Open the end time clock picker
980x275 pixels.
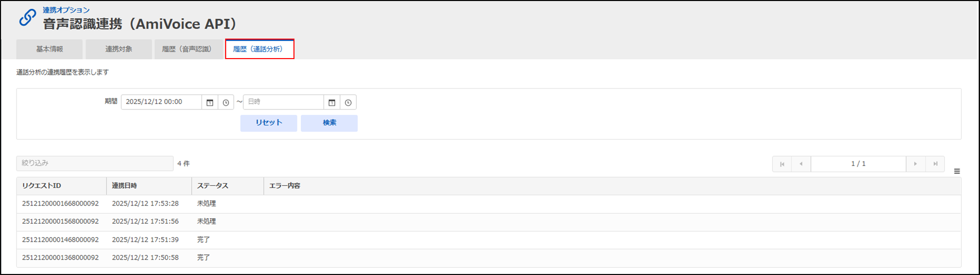click(x=348, y=102)
